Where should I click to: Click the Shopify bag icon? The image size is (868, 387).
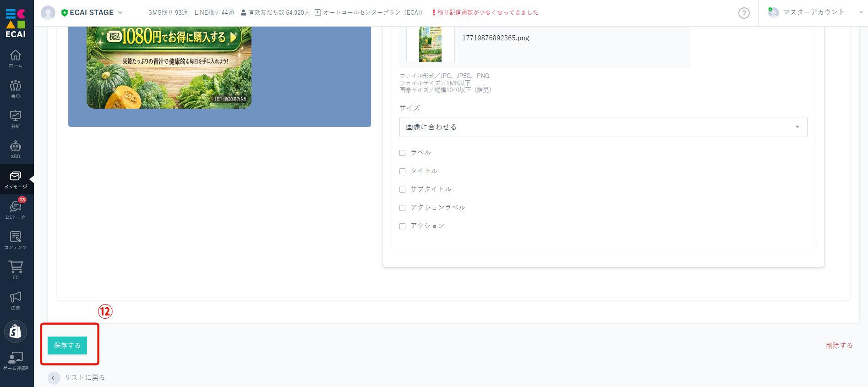tap(16, 331)
